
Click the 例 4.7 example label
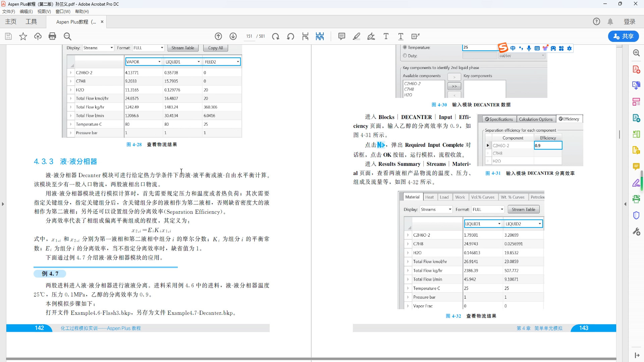[50, 274]
